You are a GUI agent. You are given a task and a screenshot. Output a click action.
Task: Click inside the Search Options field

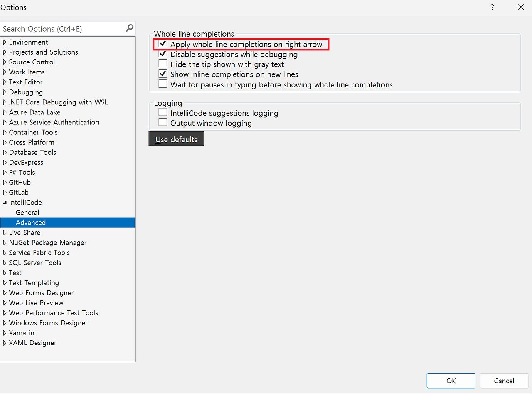[x=62, y=28]
